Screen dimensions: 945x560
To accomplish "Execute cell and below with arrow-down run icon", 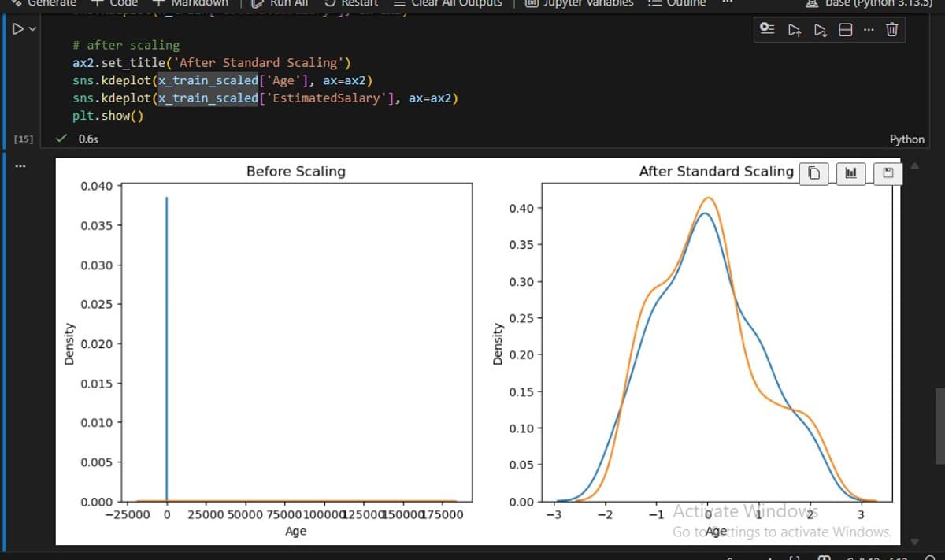I will pos(821,29).
